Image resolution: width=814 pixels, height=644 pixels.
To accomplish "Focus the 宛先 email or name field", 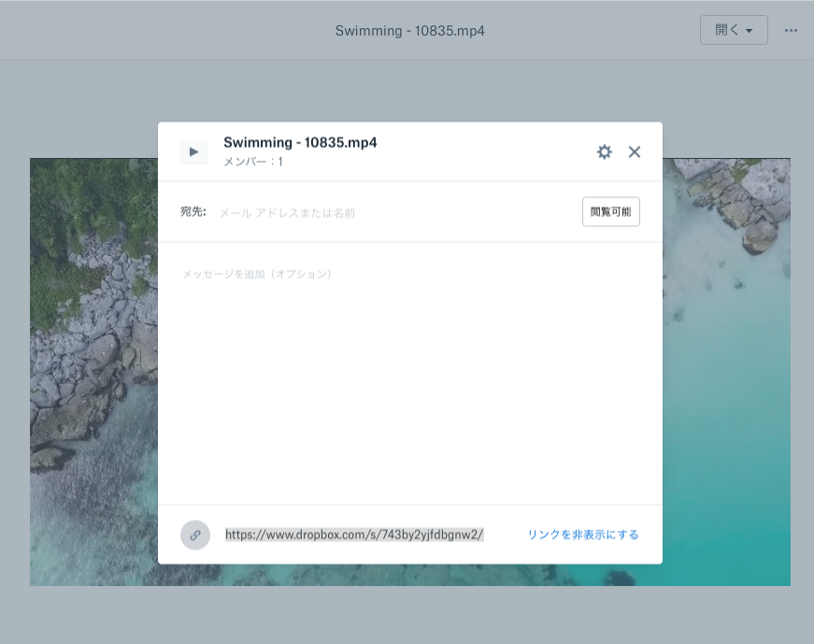I will (x=393, y=212).
